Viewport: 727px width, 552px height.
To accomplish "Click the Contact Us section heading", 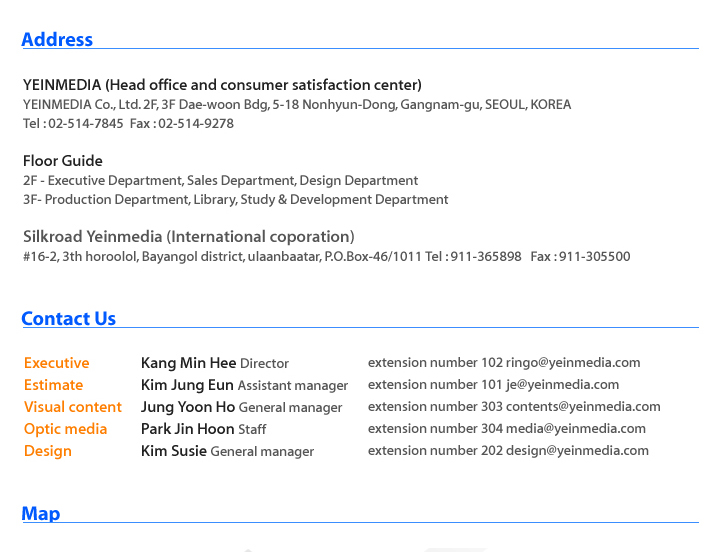I will [69, 319].
